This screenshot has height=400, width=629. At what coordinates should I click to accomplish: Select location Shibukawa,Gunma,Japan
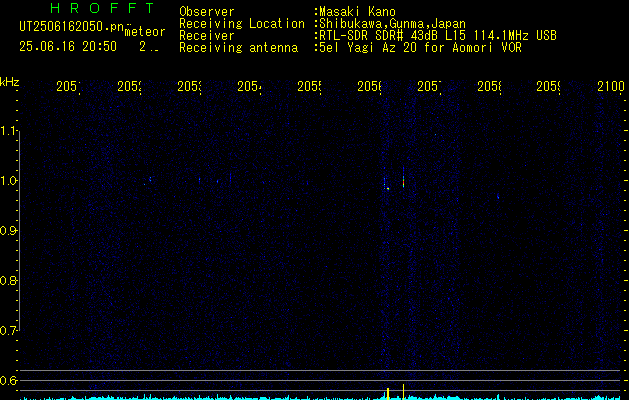pos(392,24)
